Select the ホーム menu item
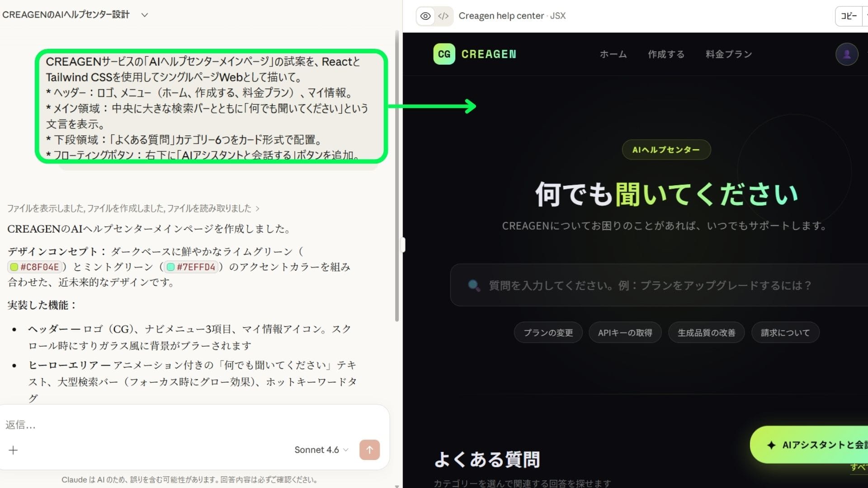Viewport: 868px width, 488px height. 613,54
